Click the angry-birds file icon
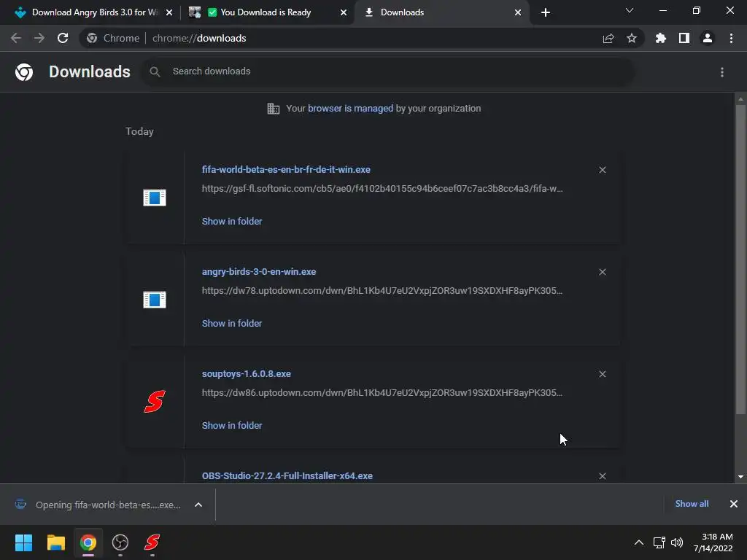Image resolution: width=747 pixels, height=560 pixels. point(155,300)
